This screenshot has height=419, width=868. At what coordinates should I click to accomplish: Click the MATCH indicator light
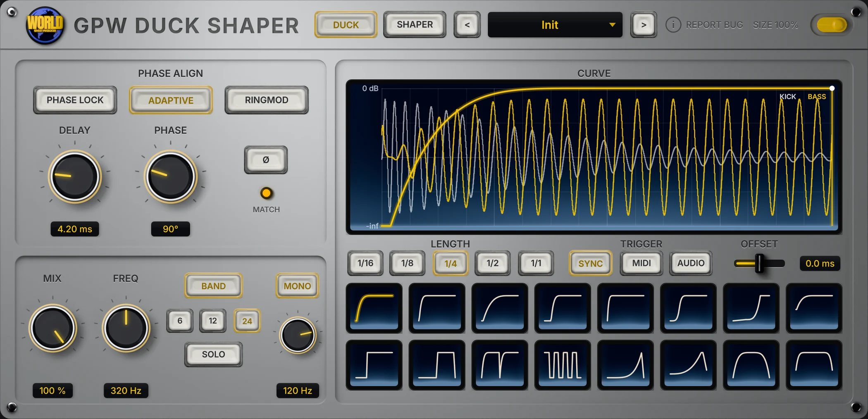pyautogui.click(x=266, y=193)
